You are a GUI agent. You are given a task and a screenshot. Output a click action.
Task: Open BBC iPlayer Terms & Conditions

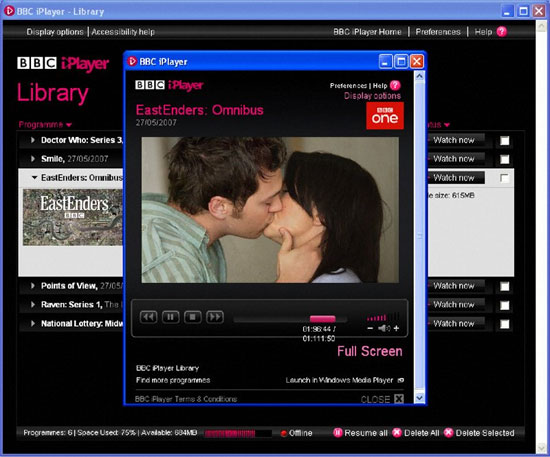pyautogui.click(x=186, y=399)
